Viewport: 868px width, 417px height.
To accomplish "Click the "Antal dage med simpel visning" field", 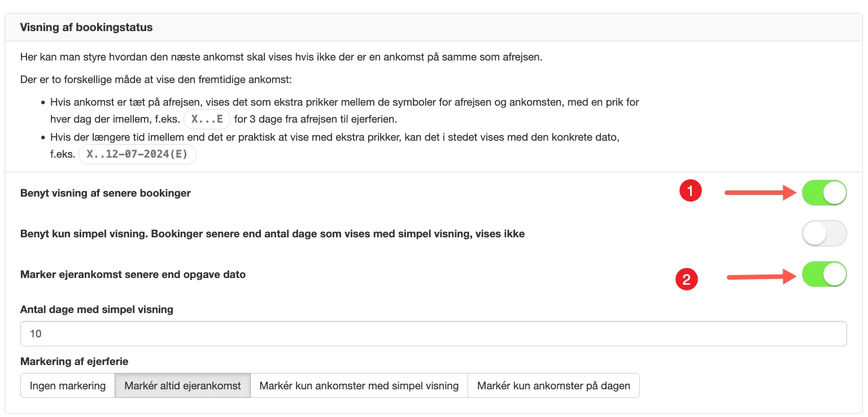I will coord(434,333).
